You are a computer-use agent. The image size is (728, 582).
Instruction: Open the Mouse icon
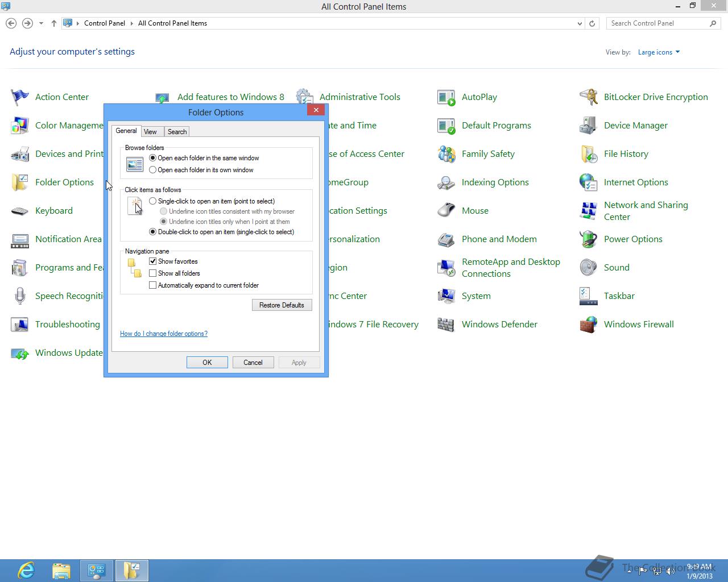(446, 211)
